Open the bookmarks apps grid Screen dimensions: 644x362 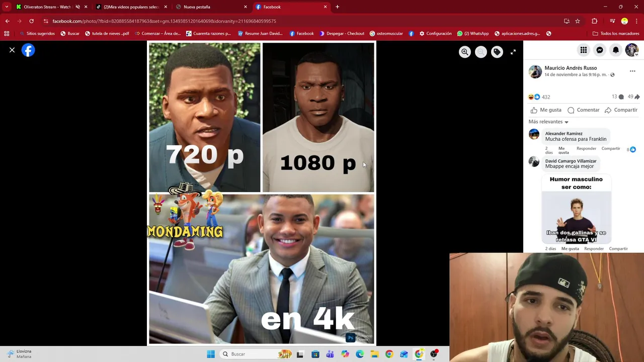pyautogui.click(x=7, y=34)
